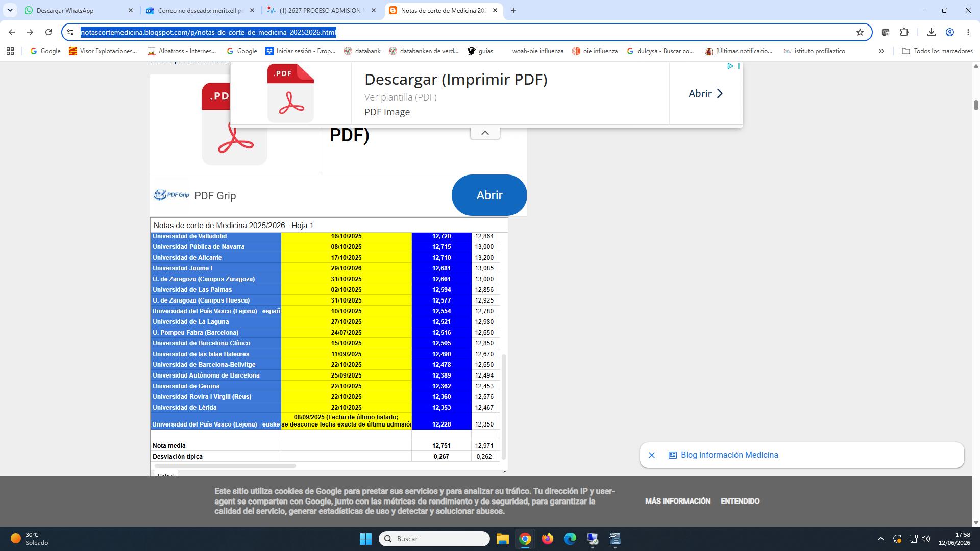
Task: Show more bookmarks with the double chevron
Action: [x=881, y=51]
